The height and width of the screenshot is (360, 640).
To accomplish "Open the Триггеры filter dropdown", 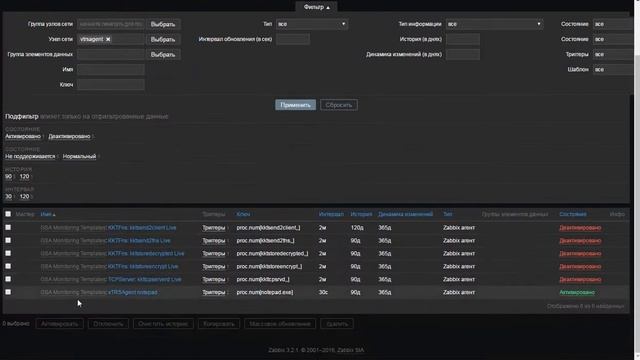I will click(x=613, y=54).
